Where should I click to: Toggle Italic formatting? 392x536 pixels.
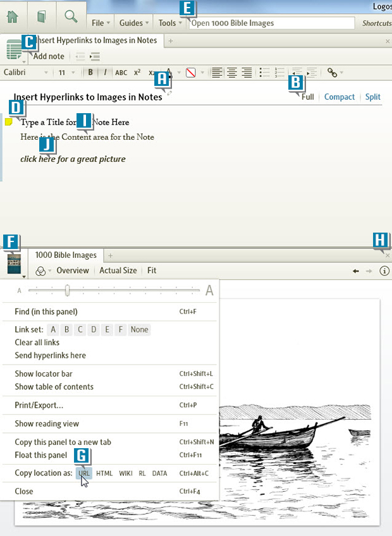(x=105, y=73)
